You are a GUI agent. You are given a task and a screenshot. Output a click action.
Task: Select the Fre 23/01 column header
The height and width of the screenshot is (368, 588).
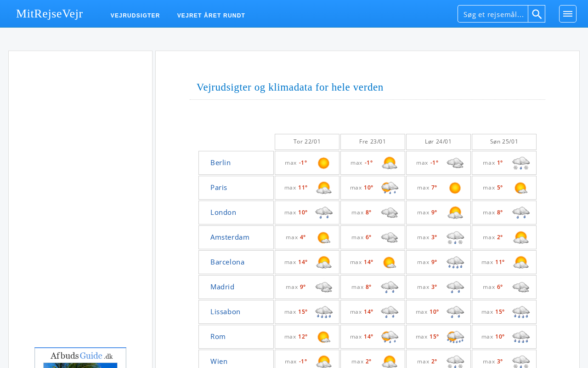(x=373, y=142)
